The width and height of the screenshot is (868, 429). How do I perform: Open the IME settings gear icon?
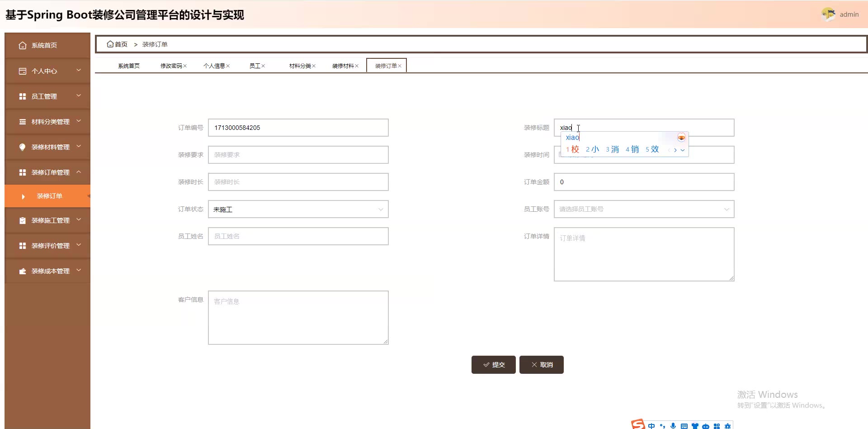tap(727, 426)
